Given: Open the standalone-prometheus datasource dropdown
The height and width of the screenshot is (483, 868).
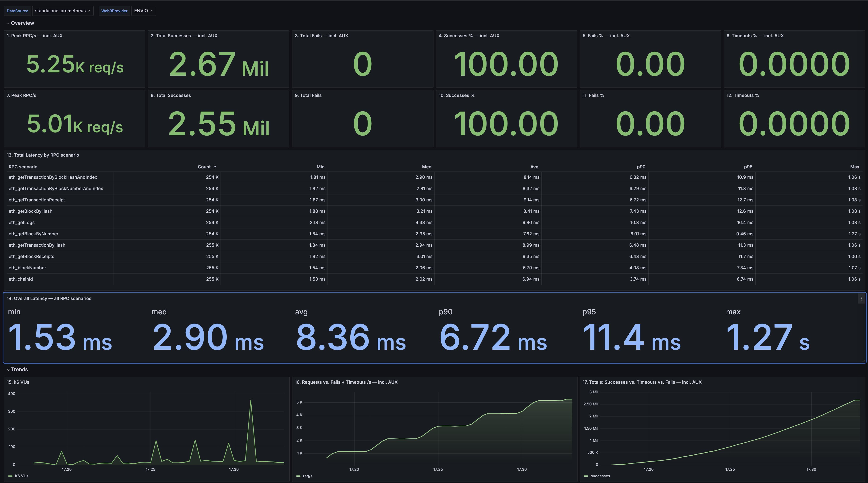Looking at the screenshot, I should pyautogui.click(x=63, y=10).
